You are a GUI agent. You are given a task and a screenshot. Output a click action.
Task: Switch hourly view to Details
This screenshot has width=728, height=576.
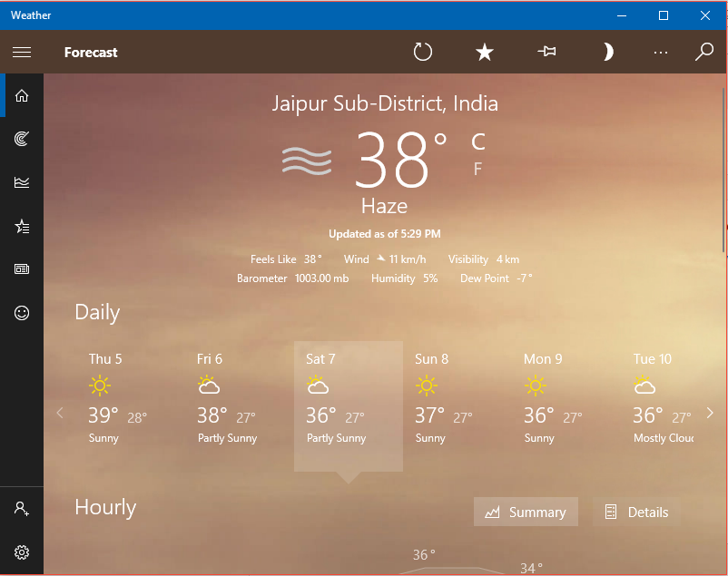[x=636, y=512]
